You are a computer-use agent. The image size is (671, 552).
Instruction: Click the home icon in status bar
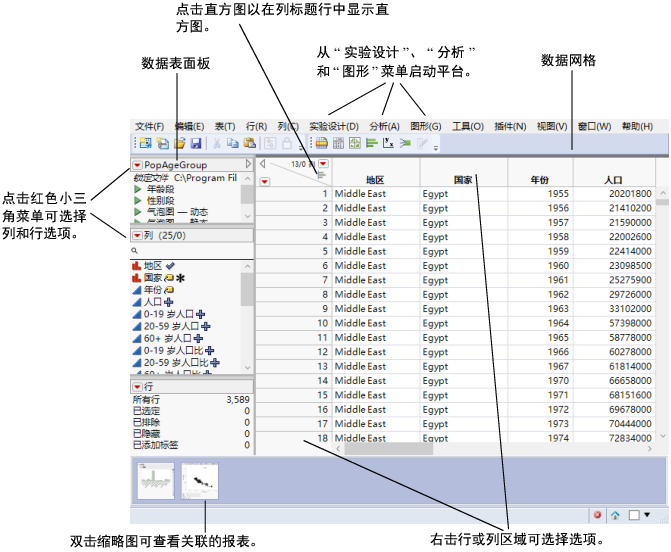click(x=615, y=515)
